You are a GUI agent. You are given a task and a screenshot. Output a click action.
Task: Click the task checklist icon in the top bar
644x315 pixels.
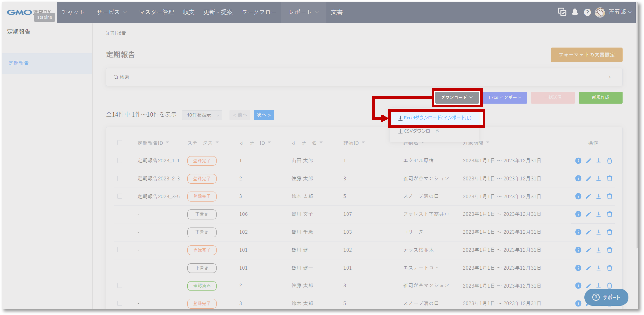pos(562,12)
